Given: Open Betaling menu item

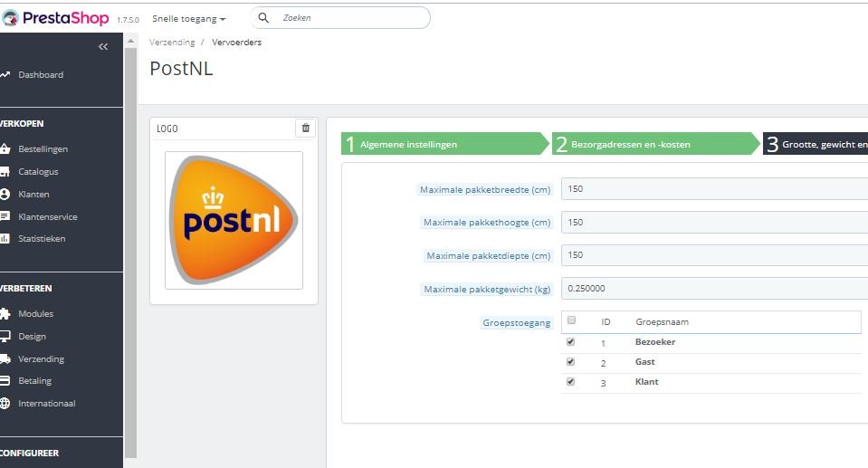Looking at the screenshot, I should tap(34, 380).
